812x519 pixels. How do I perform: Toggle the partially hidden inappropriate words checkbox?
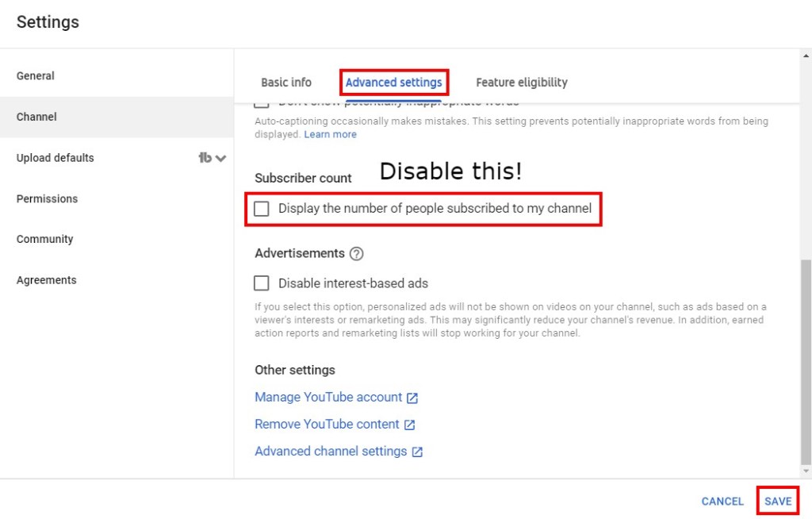(262, 105)
